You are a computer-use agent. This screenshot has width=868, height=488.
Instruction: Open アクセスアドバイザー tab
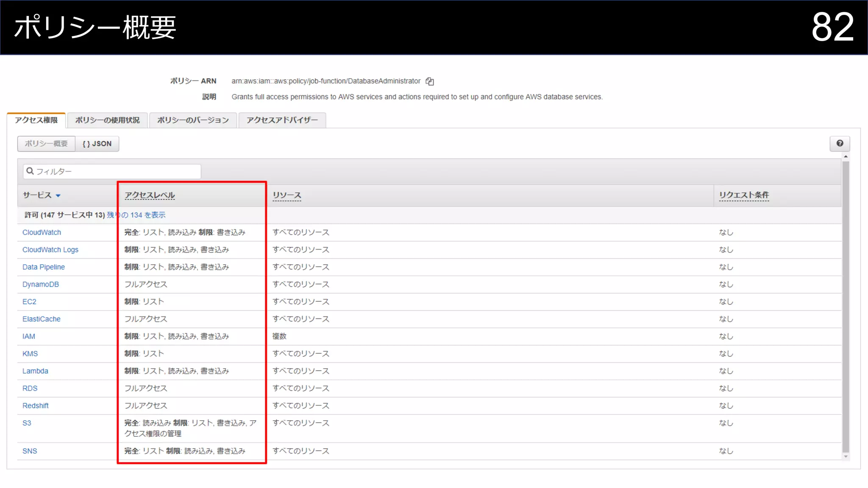click(x=282, y=120)
